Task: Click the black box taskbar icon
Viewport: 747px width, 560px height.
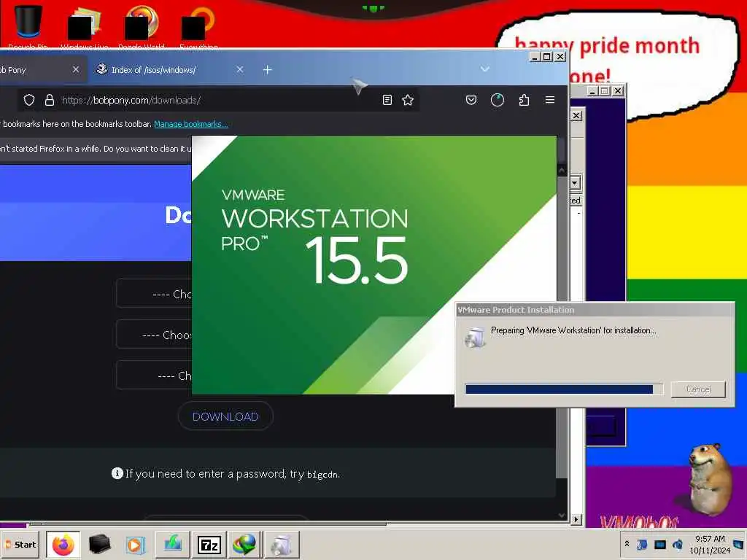Action: 99,545
